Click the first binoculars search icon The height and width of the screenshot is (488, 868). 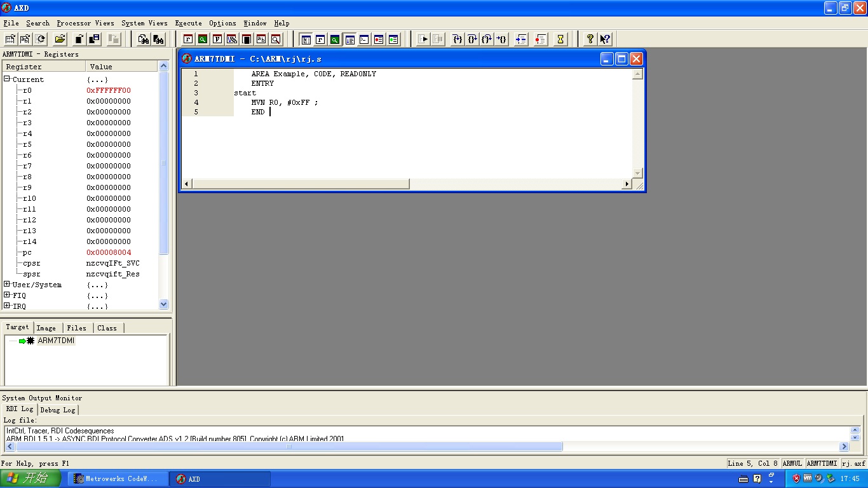coord(144,39)
